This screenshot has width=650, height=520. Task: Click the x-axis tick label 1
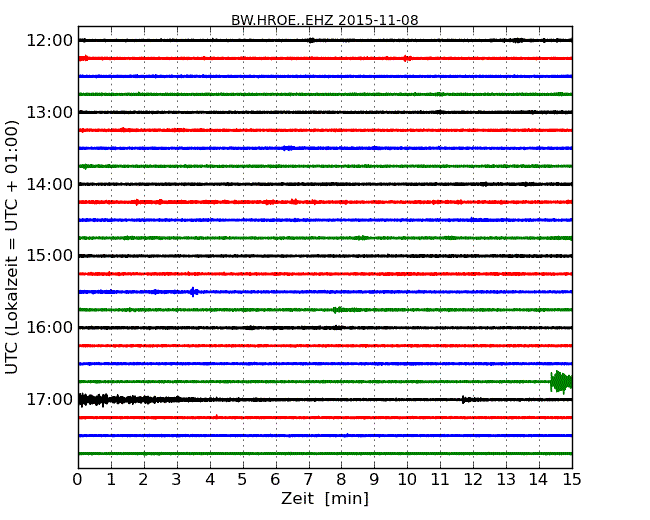tap(111, 480)
